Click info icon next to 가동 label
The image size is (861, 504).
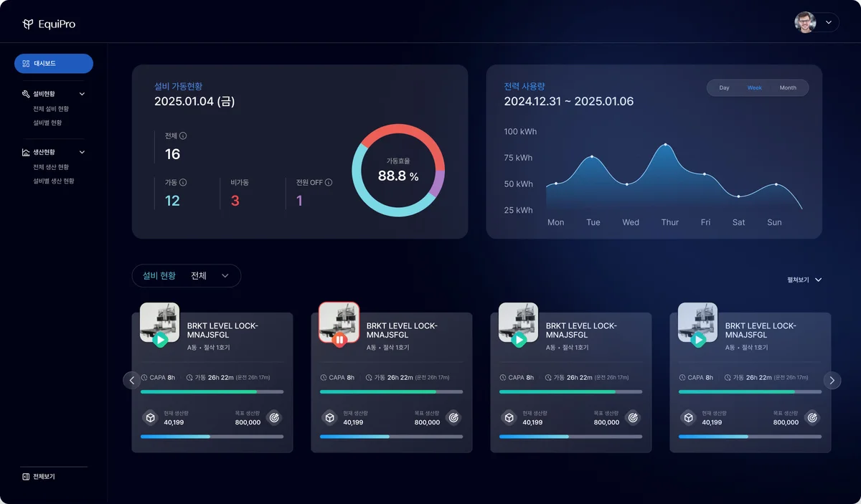(183, 183)
